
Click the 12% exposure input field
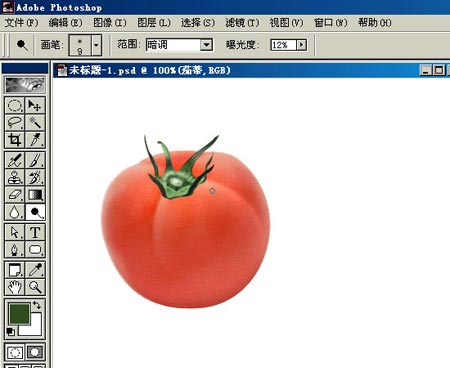pyautogui.click(x=283, y=45)
